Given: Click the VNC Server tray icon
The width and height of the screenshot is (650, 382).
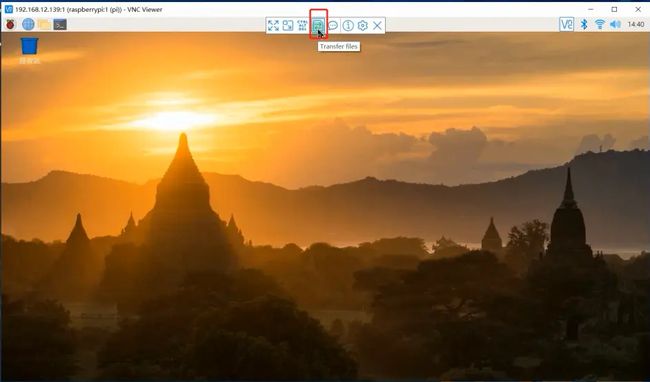Looking at the screenshot, I should coord(566,24).
